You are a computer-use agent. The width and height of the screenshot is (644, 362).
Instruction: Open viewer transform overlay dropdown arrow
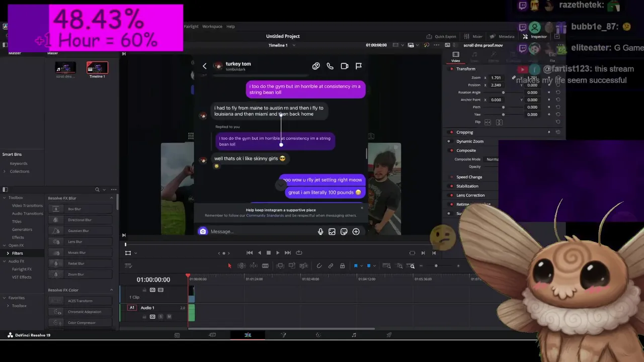point(135,253)
